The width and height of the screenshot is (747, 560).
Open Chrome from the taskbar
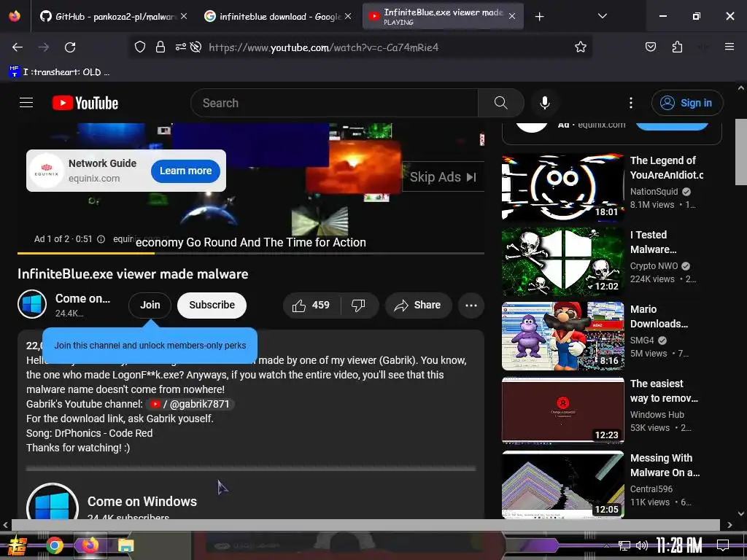tap(55, 545)
